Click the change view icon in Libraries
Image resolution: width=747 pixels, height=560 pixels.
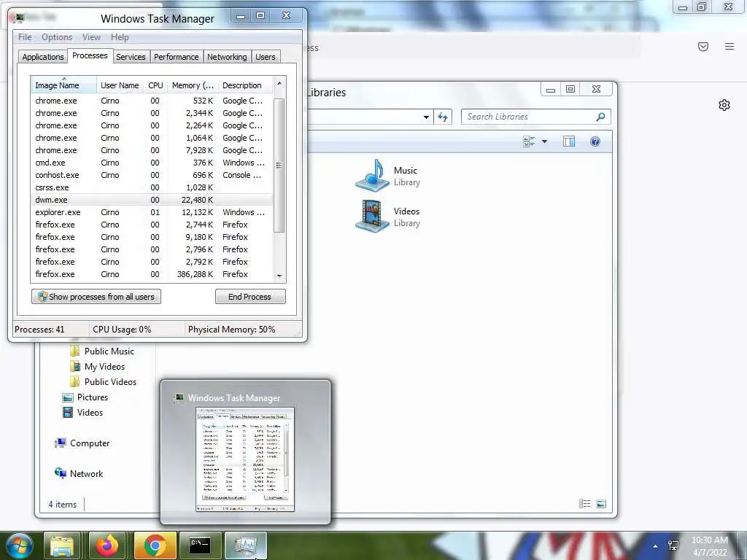[529, 141]
